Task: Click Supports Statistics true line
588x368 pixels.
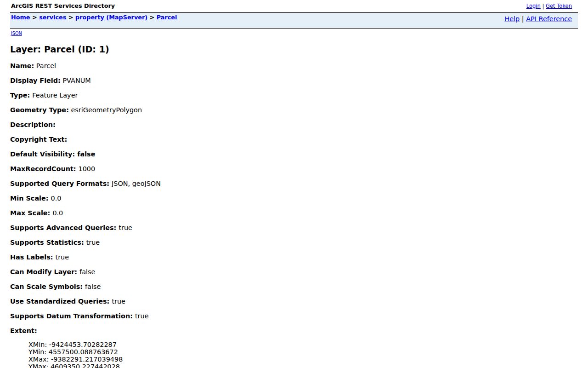Action: (x=55, y=242)
